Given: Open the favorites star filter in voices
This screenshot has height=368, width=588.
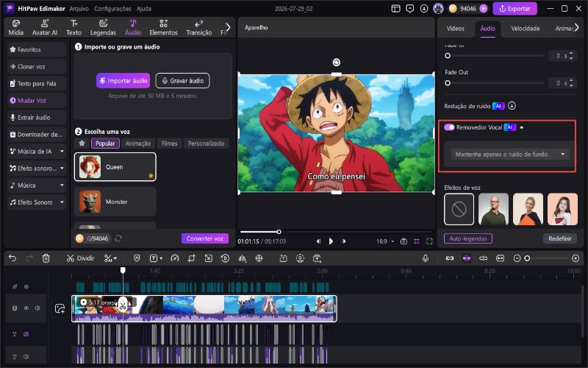Looking at the screenshot, I should (x=82, y=143).
